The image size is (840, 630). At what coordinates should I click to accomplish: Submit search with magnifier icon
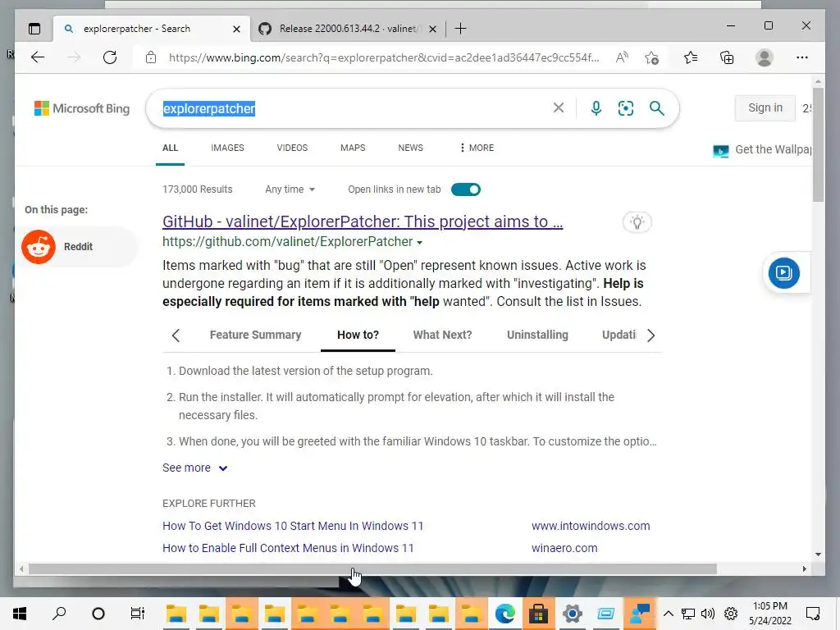pos(657,108)
